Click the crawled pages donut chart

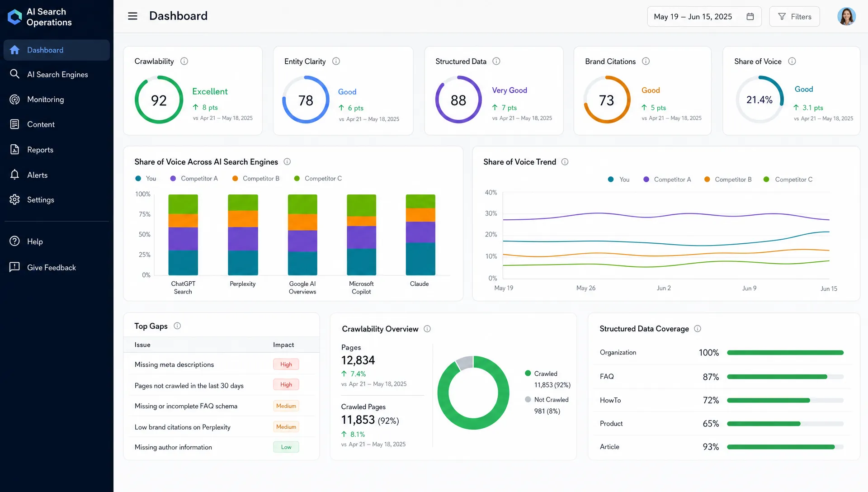coord(473,393)
